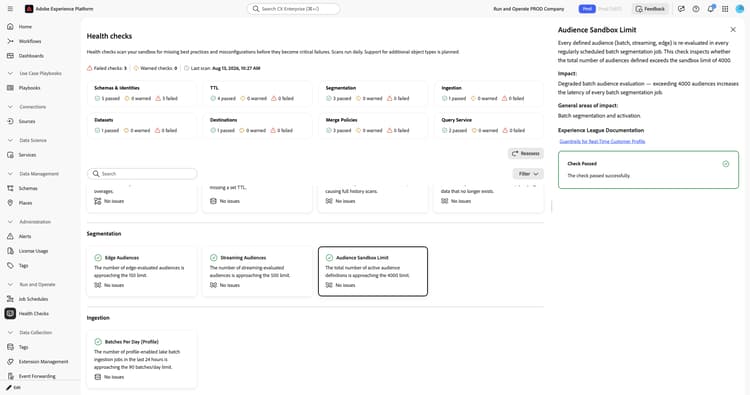Image resolution: width=750 pixels, height=395 pixels.
Task: Collapse the Run and Operate section
Action: pos(10,285)
